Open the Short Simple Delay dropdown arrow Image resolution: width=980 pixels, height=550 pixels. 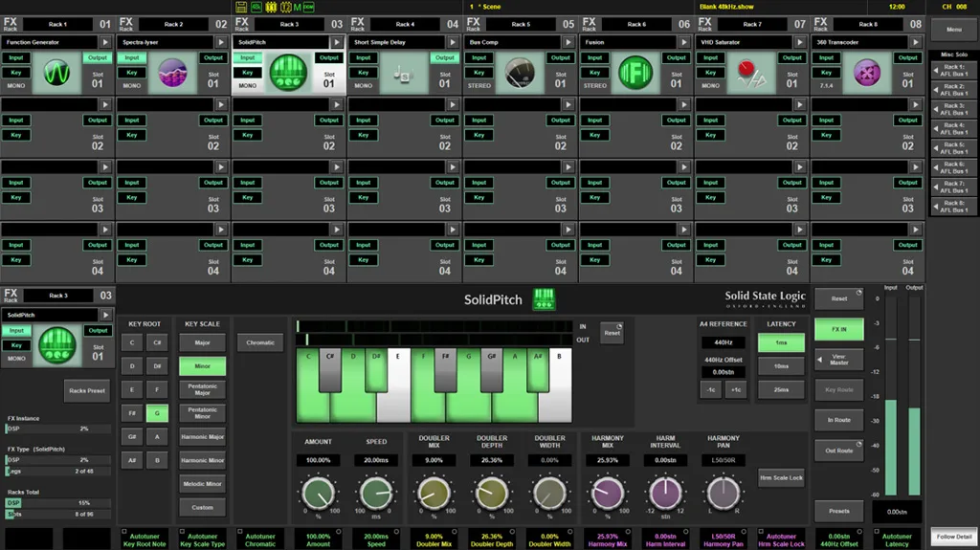(453, 42)
